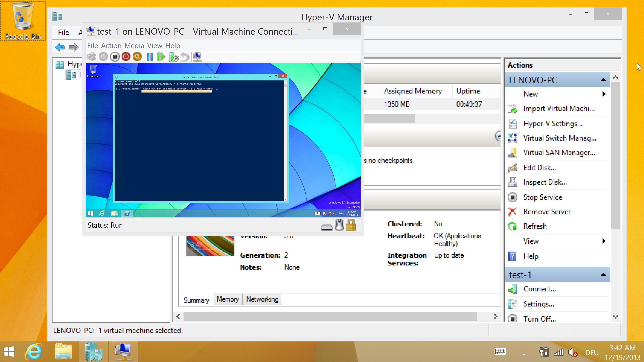Pause the virtual machine from the toolbar
Screen dimensions: 644x362
(150, 57)
